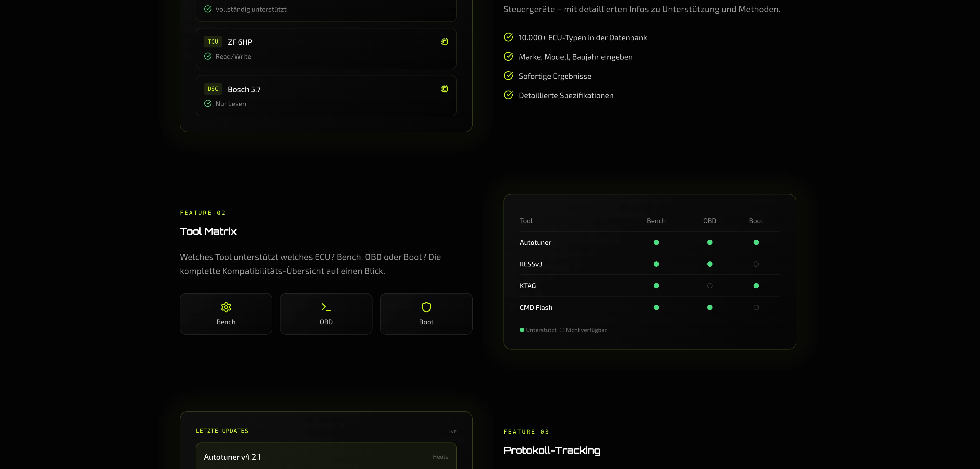Click the shield icon in Boot card
This screenshot has width=980, height=469.
pyautogui.click(x=426, y=307)
